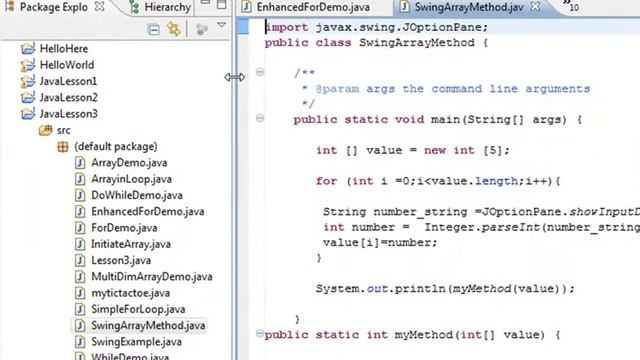Click System.out.println(myMethod(value)) line
The height and width of the screenshot is (360, 640).
(x=445, y=289)
